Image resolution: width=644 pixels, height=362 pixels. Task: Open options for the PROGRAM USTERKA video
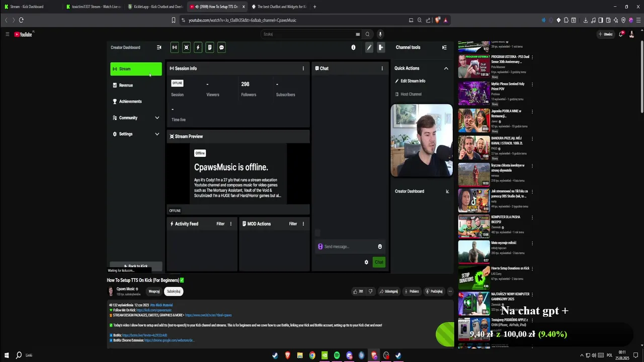(532, 57)
